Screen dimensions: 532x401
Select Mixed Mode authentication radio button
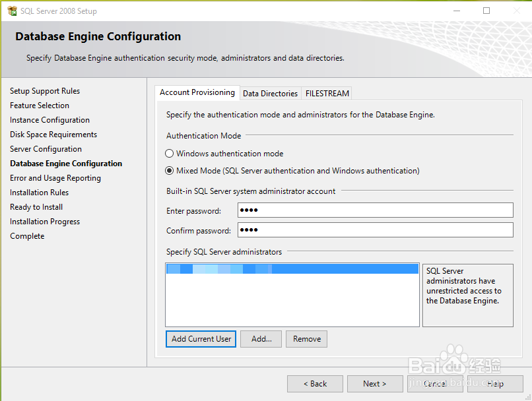point(170,171)
